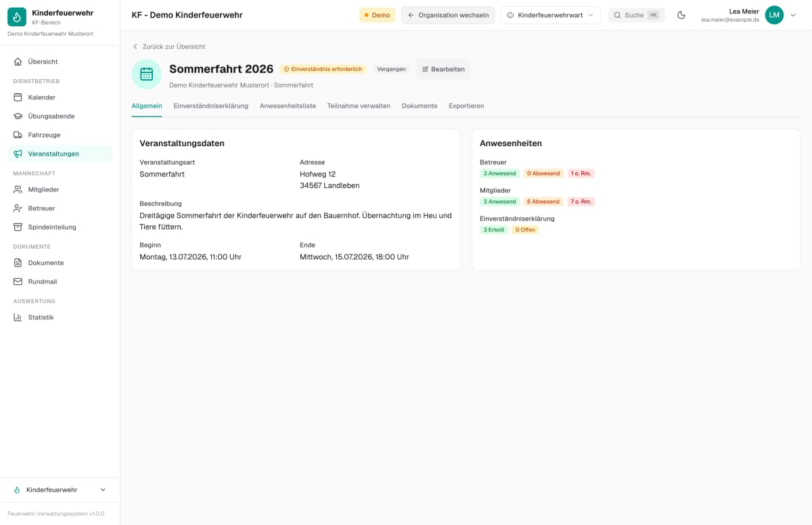Open Statistik in the sidebar
This screenshot has width=812, height=525.
(x=60, y=317)
